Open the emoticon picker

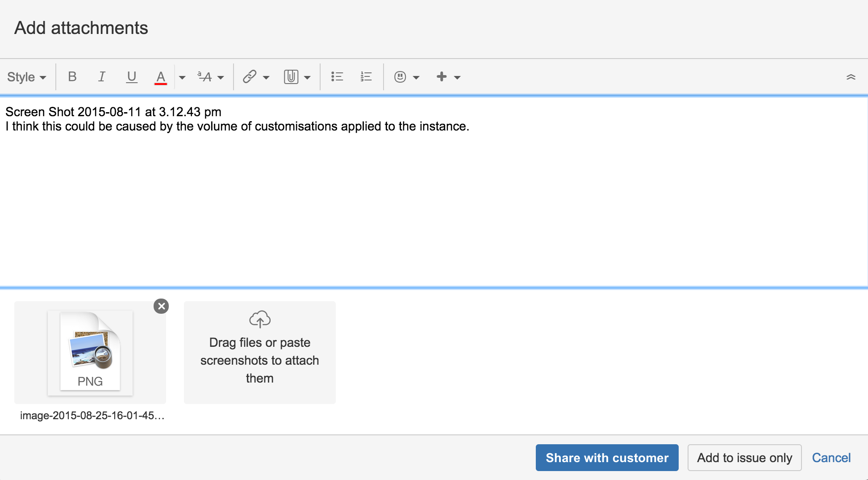[x=400, y=77]
